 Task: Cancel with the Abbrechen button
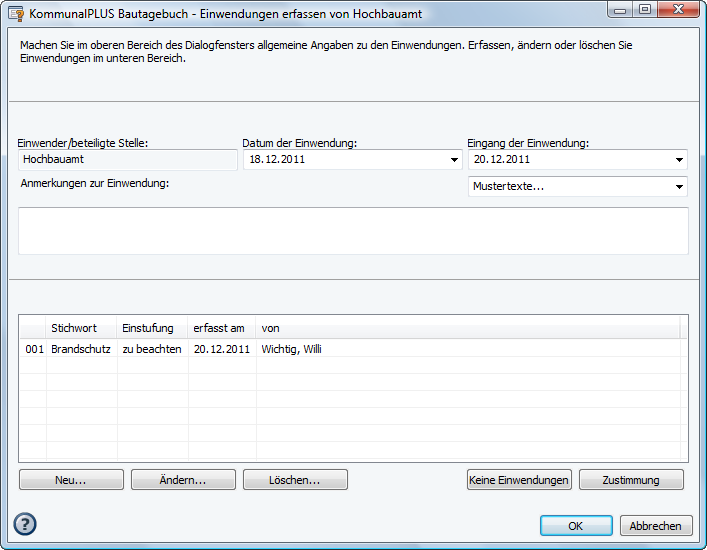pyautogui.click(x=656, y=525)
